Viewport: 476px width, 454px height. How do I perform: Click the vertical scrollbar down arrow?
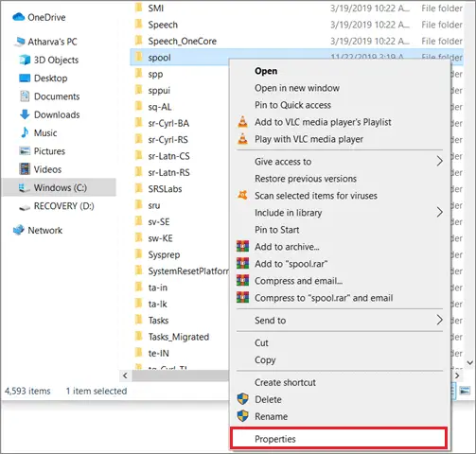pyautogui.click(x=469, y=363)
